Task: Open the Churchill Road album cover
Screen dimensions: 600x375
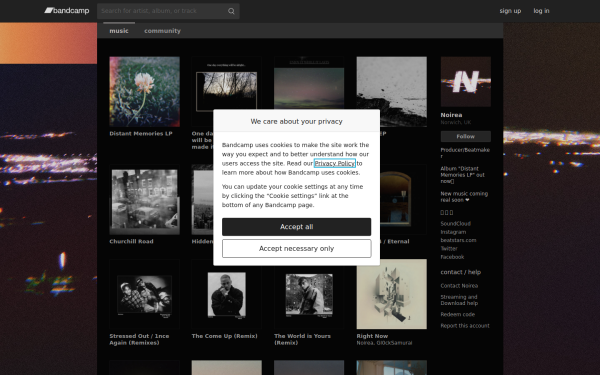Action: 144,200
